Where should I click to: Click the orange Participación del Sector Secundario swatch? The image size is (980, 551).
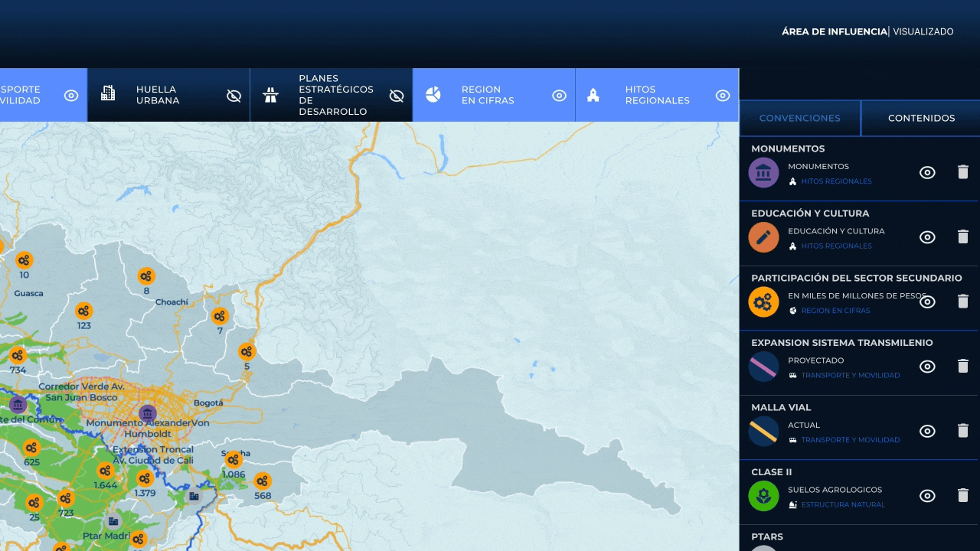click(x=763, y=302)
